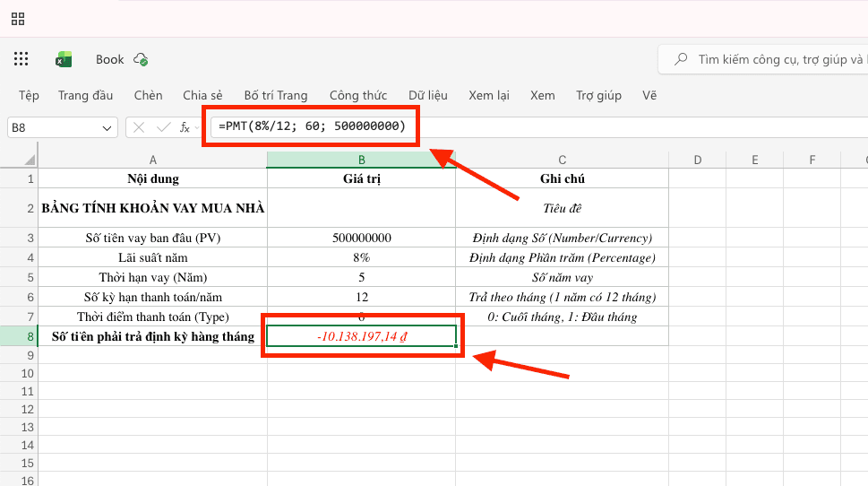Viewport: 868px width, 486px height.
Task: Click the cell 'Nội dung'
Action: (153, 178)
